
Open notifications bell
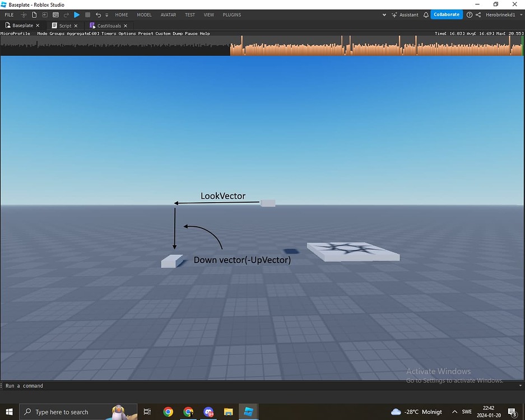tap(426, 15)
